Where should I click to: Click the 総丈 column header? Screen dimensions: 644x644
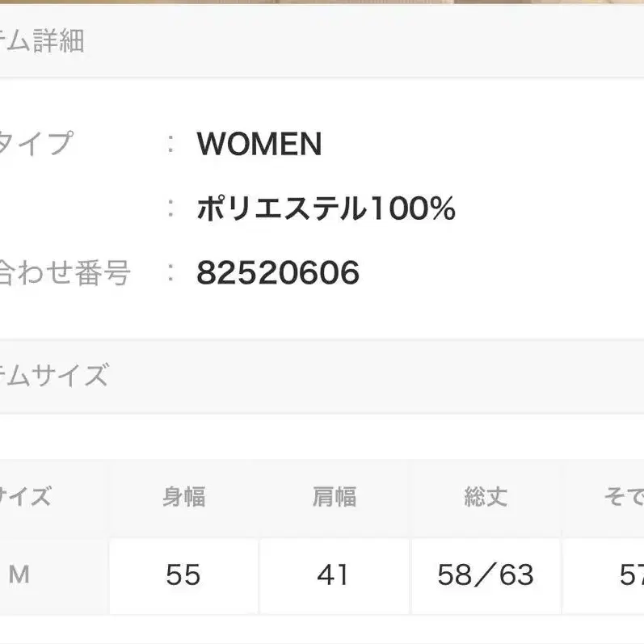coord(486,496)
